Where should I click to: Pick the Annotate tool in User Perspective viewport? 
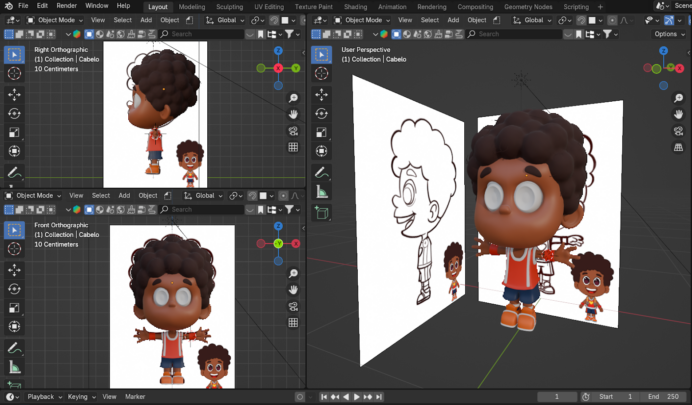(x=322, y=171)
